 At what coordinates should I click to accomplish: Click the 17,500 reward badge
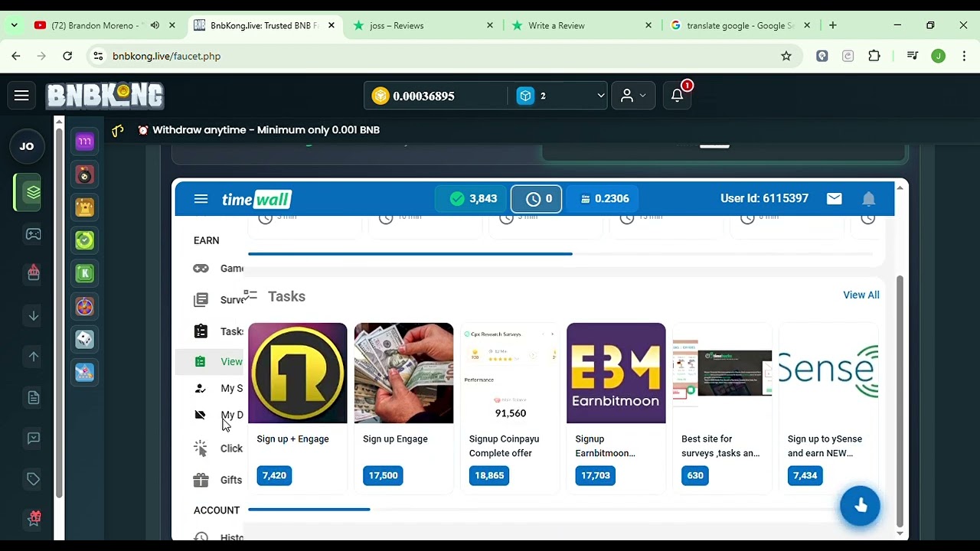[384, 475]
